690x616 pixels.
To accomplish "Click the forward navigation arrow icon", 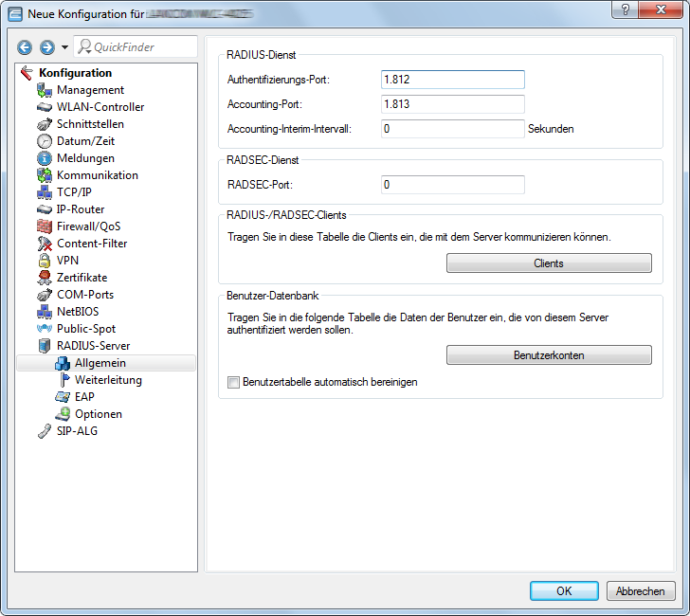I will (x=46, y=47).
